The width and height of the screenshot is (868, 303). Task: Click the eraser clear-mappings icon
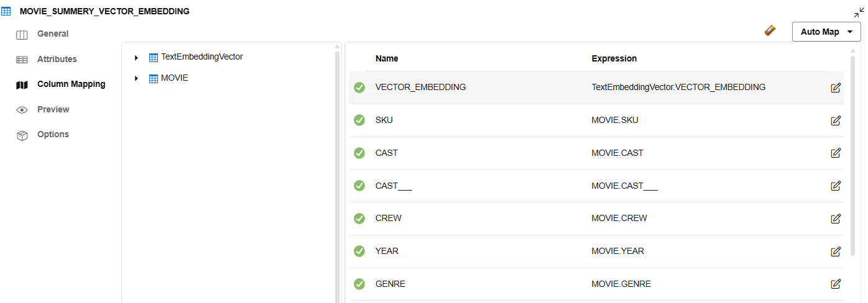click(x=770, y=30)
